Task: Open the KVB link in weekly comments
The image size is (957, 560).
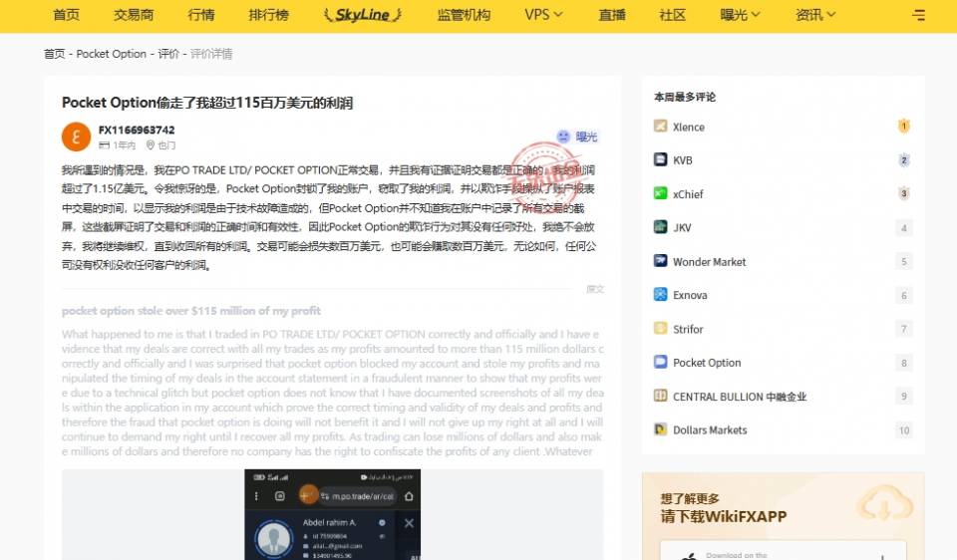Action: (682, 160)
